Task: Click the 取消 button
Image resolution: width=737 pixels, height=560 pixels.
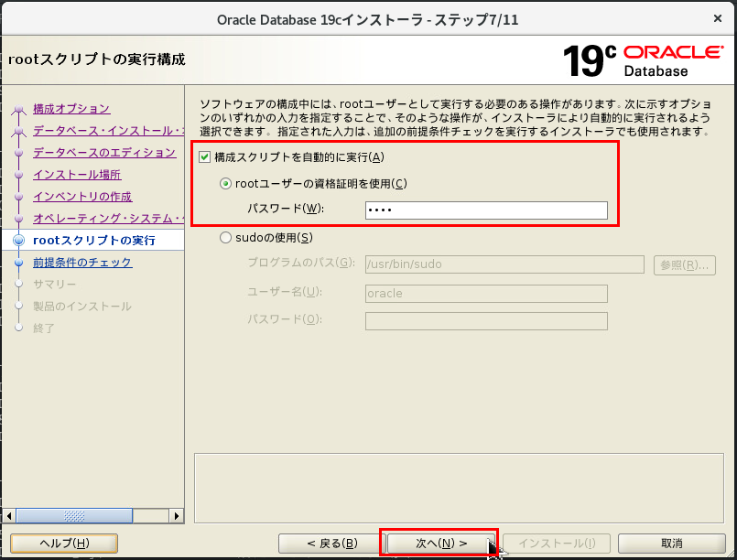Action: pyautogui.click(x=671, y=544)
